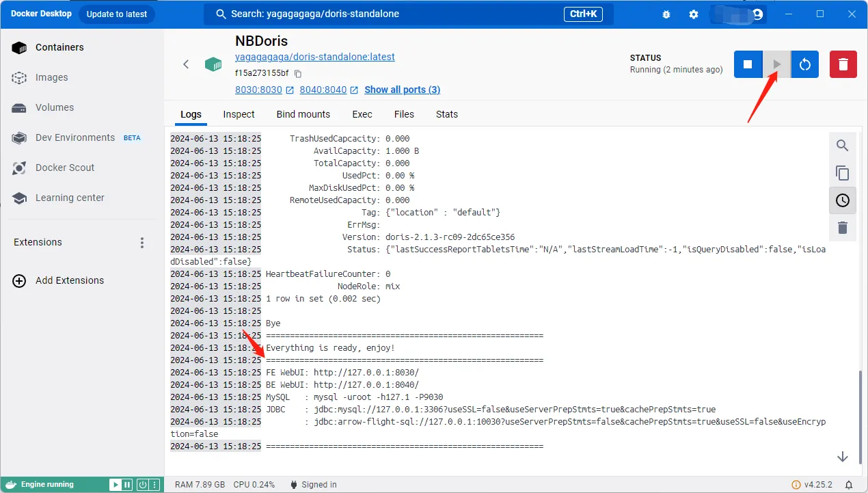Viewport: 868px width, 493px height.
Task: Search the logs with the magnifier icon
Action: [843, 146]
